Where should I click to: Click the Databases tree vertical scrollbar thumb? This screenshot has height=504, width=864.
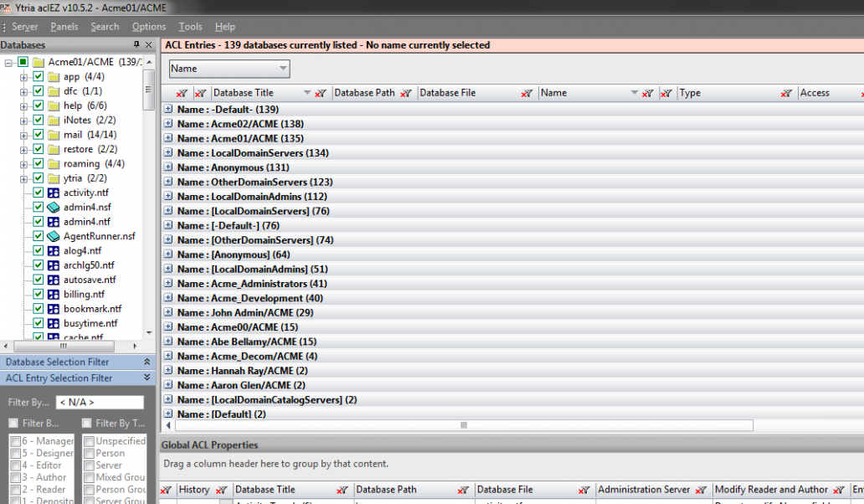pyautogui.click(x=148, y=90)
